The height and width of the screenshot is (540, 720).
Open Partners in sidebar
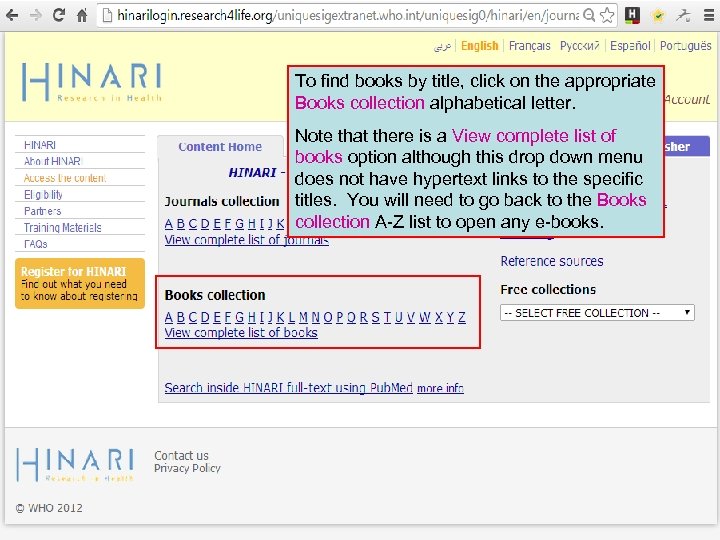[43, 211]
